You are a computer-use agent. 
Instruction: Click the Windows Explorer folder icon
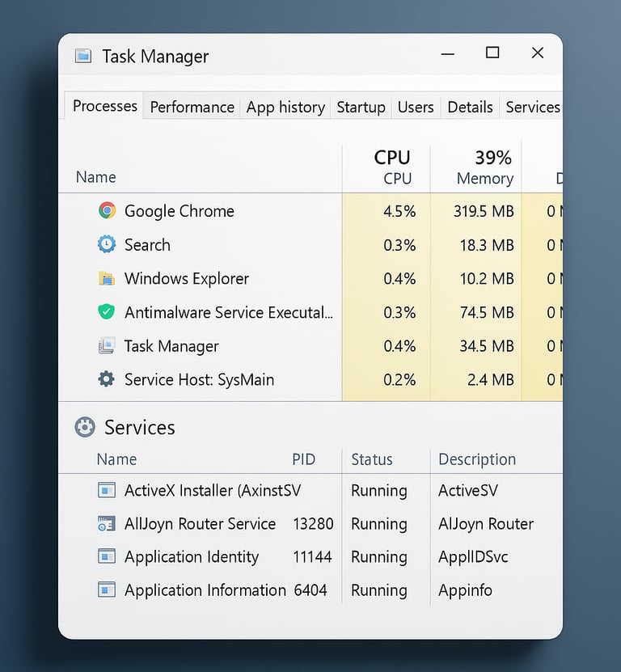point(107,278)
